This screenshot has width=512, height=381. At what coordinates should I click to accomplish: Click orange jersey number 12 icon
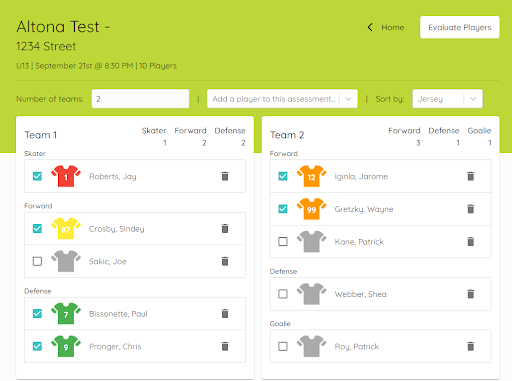pos(311,176)
